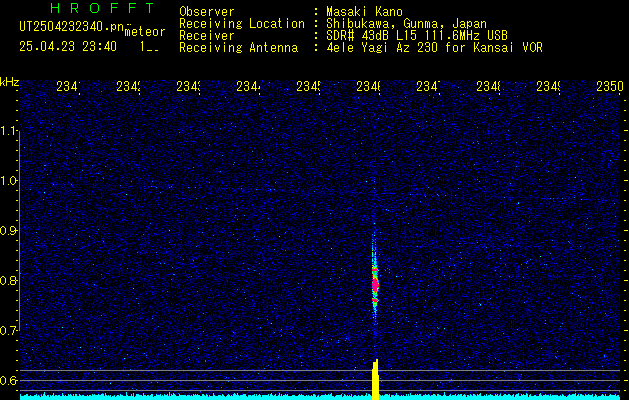Click the 0.7 kHz frequency label
Image resolution: width=629 pixels, height=400 pixels.
point(9,330)
